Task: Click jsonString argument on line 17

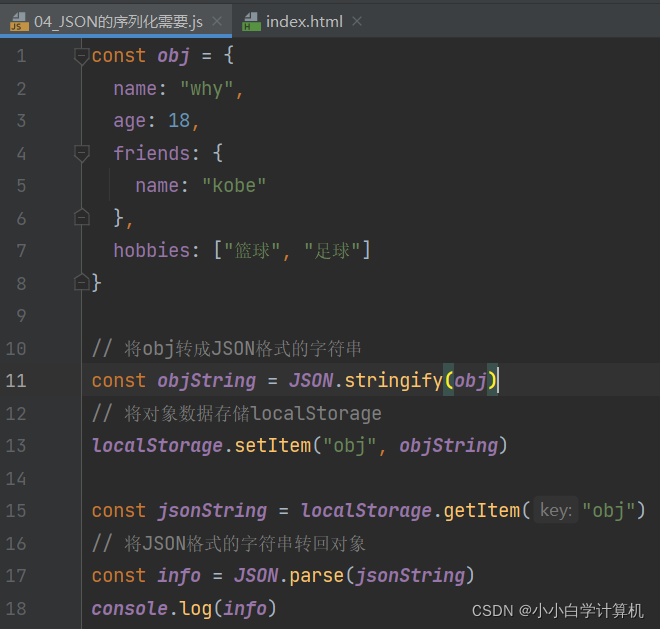Action: (x=411, y=576)
